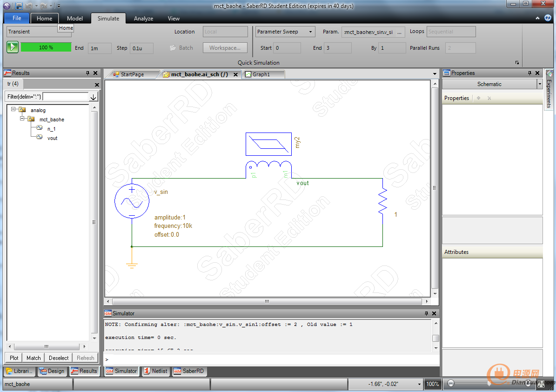Click the Match button
556x392 pixels.
click(x=33, y=358)
